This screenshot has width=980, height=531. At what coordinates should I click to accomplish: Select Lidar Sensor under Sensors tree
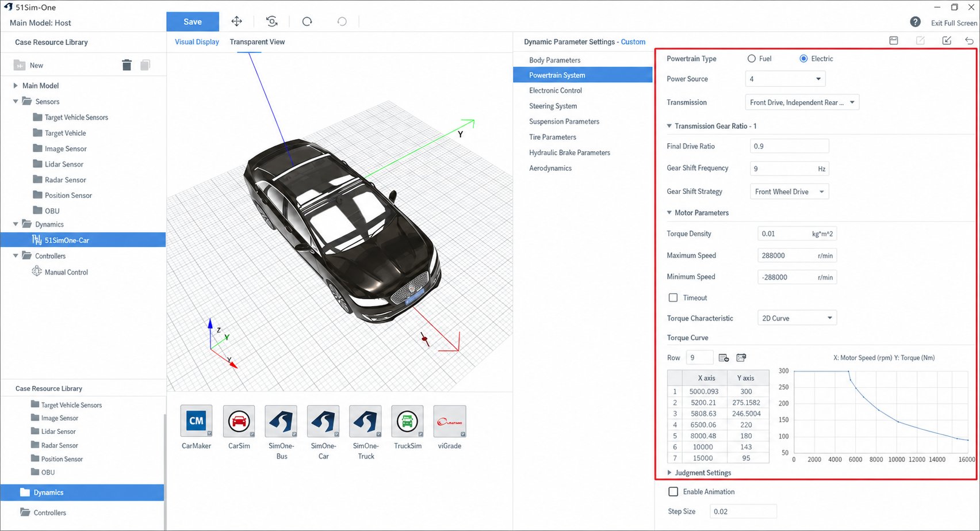pos(64,165)
